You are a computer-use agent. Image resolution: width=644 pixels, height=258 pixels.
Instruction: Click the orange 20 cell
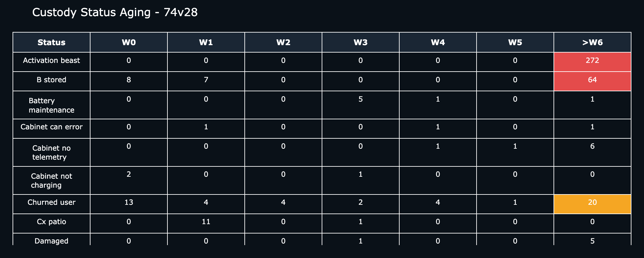592,204
